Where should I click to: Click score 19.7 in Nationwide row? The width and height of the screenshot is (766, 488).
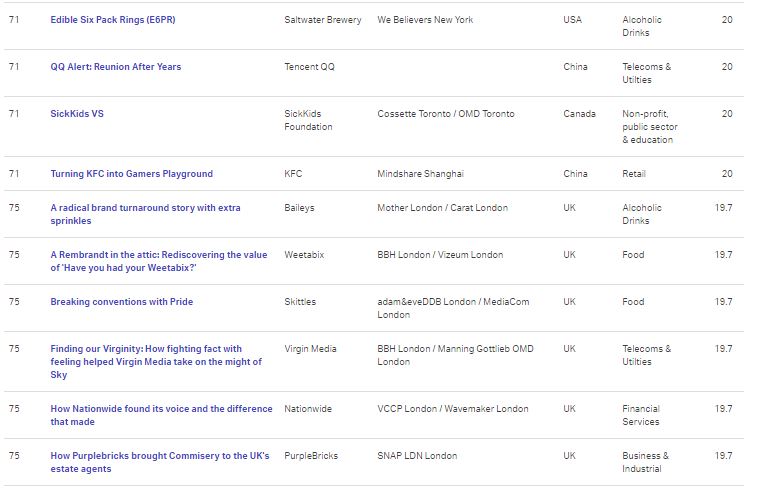coord(723,408)
